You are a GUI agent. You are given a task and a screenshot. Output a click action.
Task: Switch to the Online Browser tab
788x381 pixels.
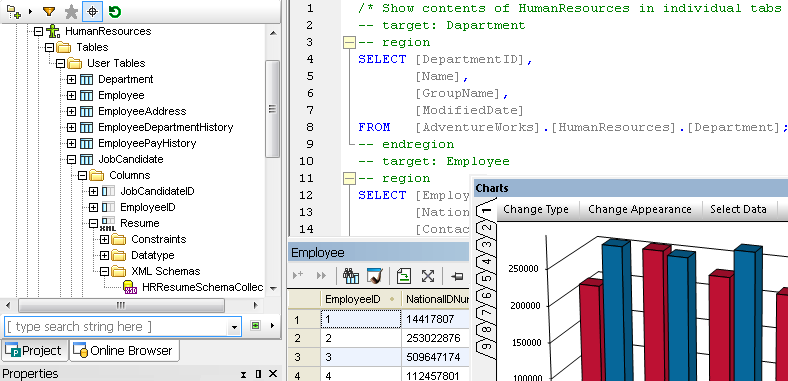point(124,351)
